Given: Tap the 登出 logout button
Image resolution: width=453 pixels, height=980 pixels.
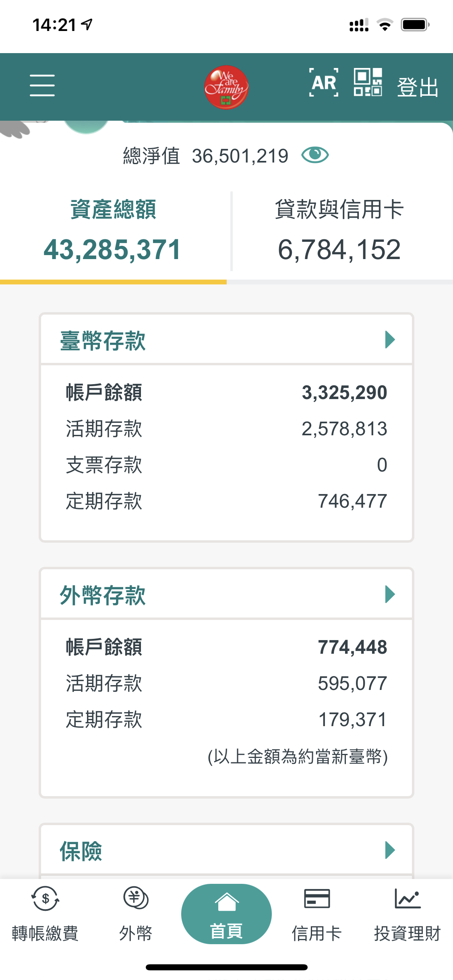Looking at the screenshot, I should [x=418, y=87].
